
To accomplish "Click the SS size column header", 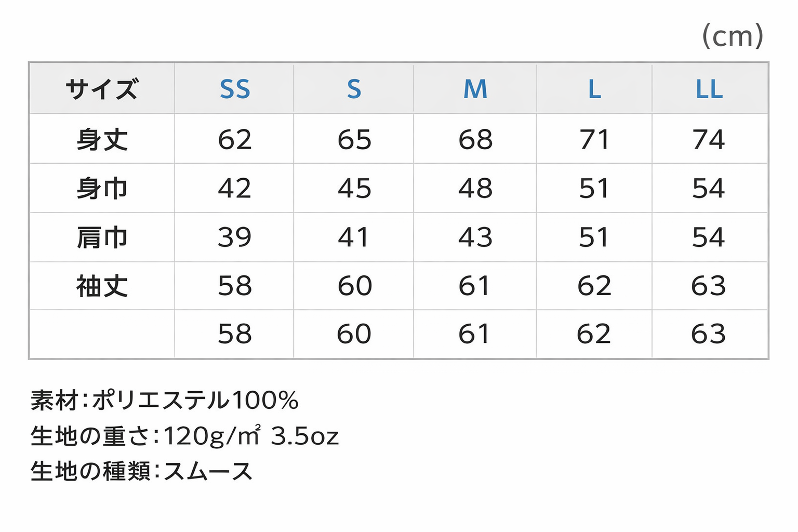I will (235, 89).
